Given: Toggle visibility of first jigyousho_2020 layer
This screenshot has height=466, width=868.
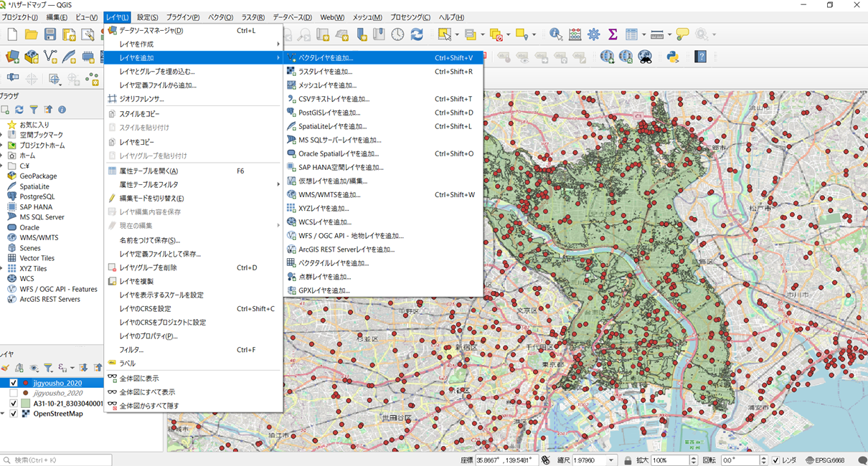Looking at the screenshot, I should coord(14,384).
